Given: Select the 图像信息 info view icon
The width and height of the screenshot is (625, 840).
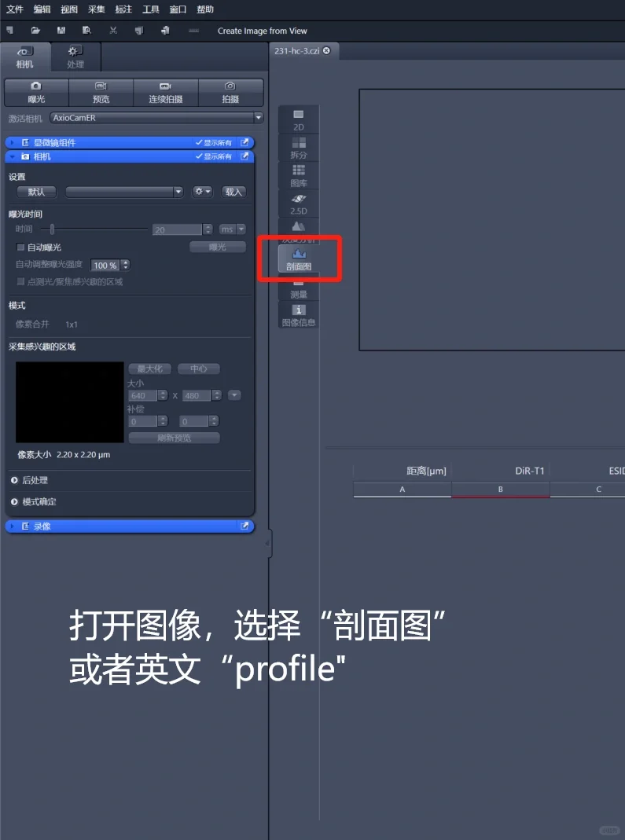Looking at the screenshot, I should coord(299,315).
